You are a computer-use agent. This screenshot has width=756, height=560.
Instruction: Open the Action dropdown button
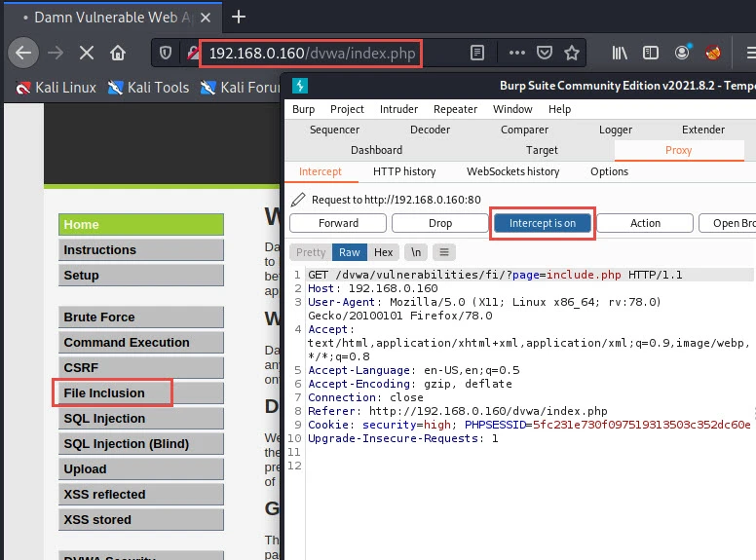[645, 223]
